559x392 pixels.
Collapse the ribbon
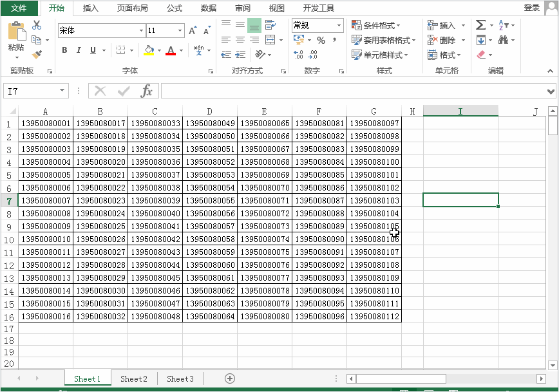(x=551, y=71)
